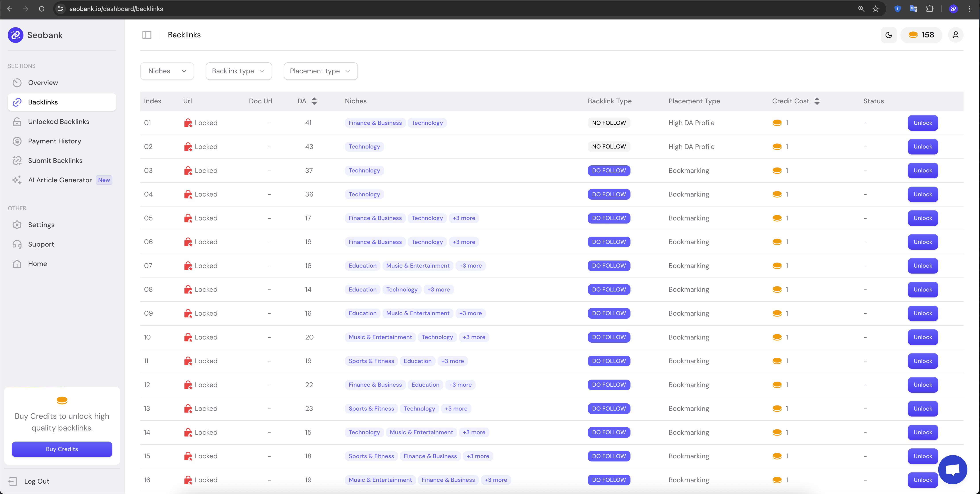Click credit coin icon in row 06

coord(777,242)
